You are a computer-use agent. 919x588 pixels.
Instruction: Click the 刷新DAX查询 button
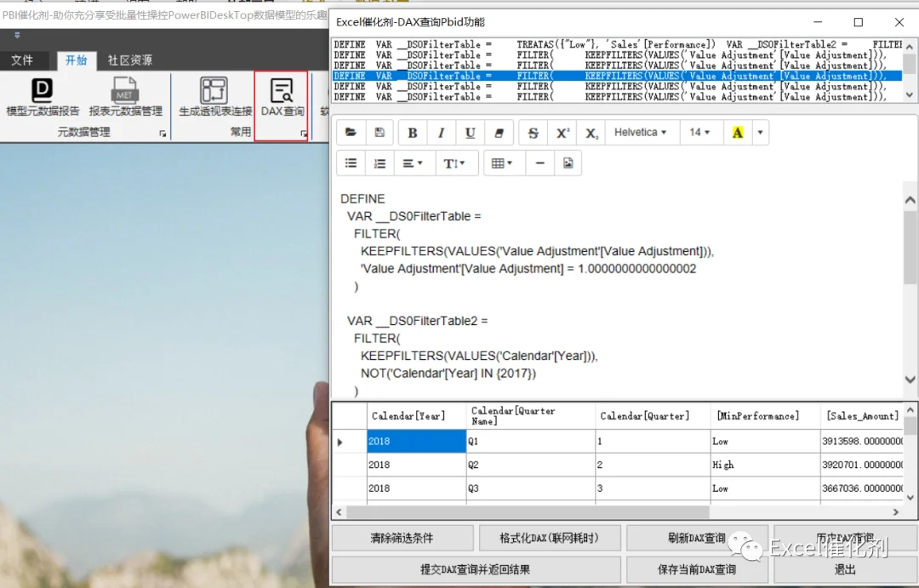tap(697, 538)
